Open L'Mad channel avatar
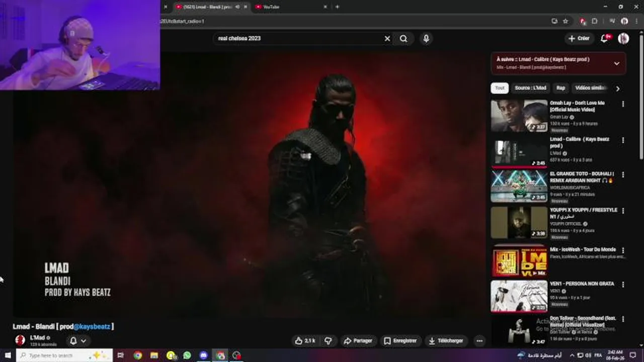This screenshot has width=644, height=362. 20,340
